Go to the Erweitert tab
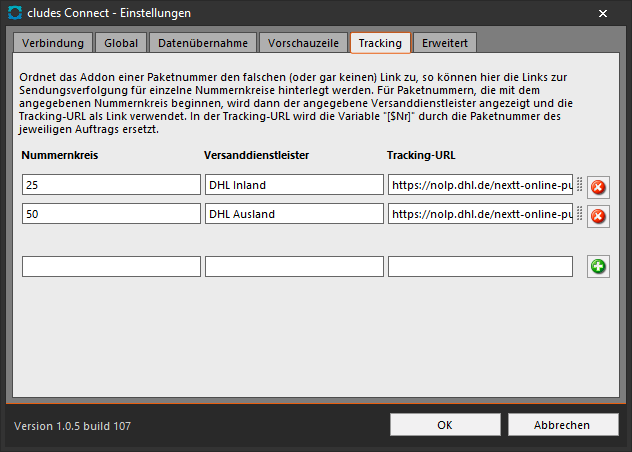This screenshot has height=452, width=632. pyautogui.click(x=445, y=43)
